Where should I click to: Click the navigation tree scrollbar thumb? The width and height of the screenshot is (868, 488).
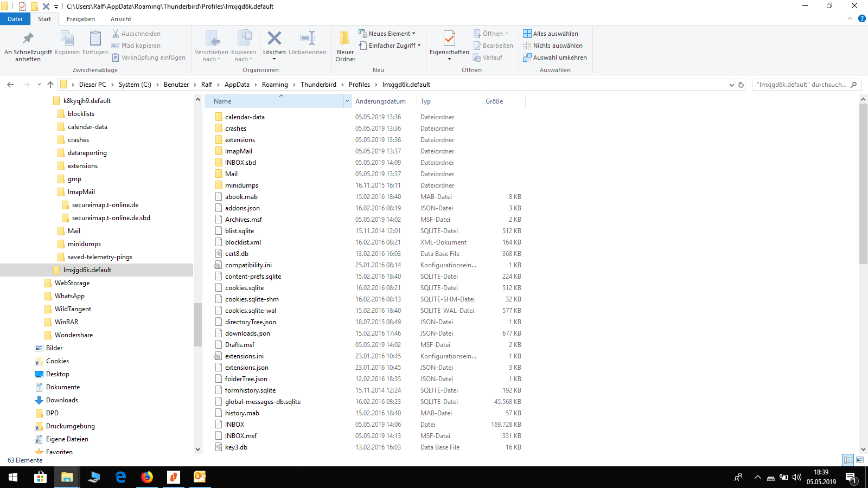click(197, 324)
